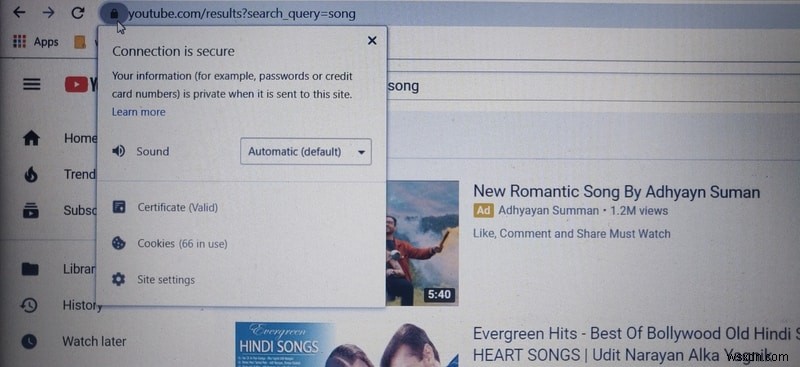This screenshot has width=800, height=367.
Task: Click the History clock-arrow icon
Action: 29,305
